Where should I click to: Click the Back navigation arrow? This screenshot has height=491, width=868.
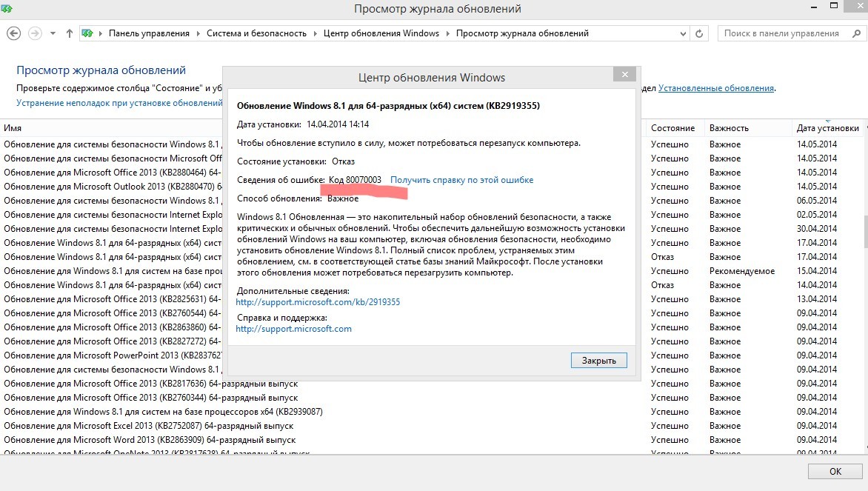(x=14, y=33)
